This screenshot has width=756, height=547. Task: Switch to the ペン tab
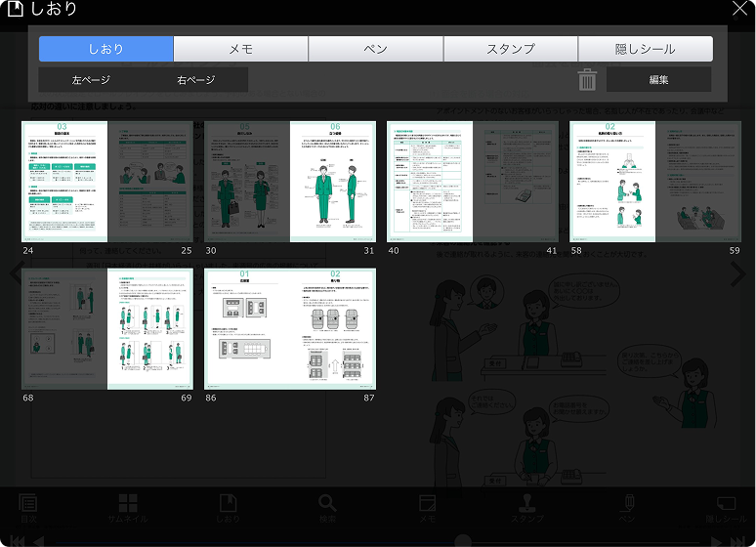point(376,49)
